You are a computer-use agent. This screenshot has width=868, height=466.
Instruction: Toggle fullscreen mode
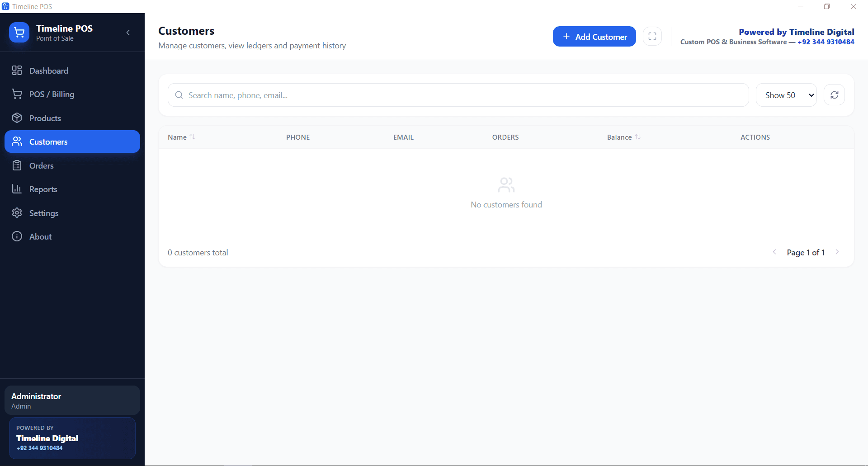click(652, 36)
